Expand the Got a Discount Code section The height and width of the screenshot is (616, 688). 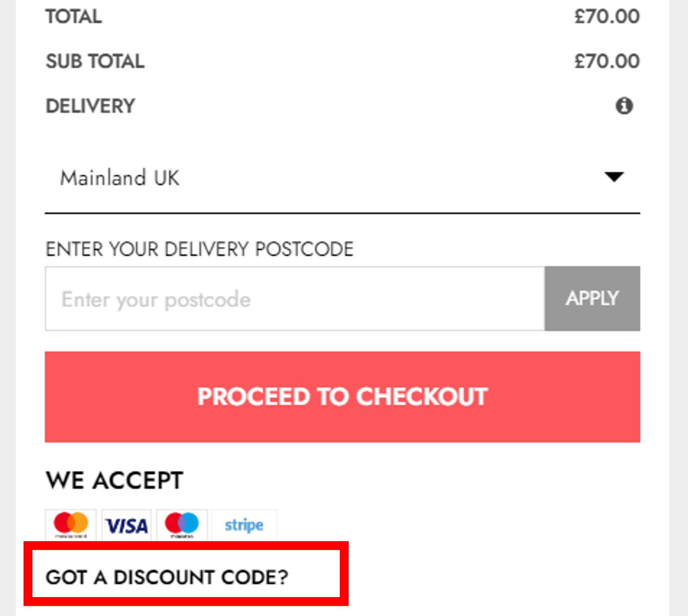167,577
